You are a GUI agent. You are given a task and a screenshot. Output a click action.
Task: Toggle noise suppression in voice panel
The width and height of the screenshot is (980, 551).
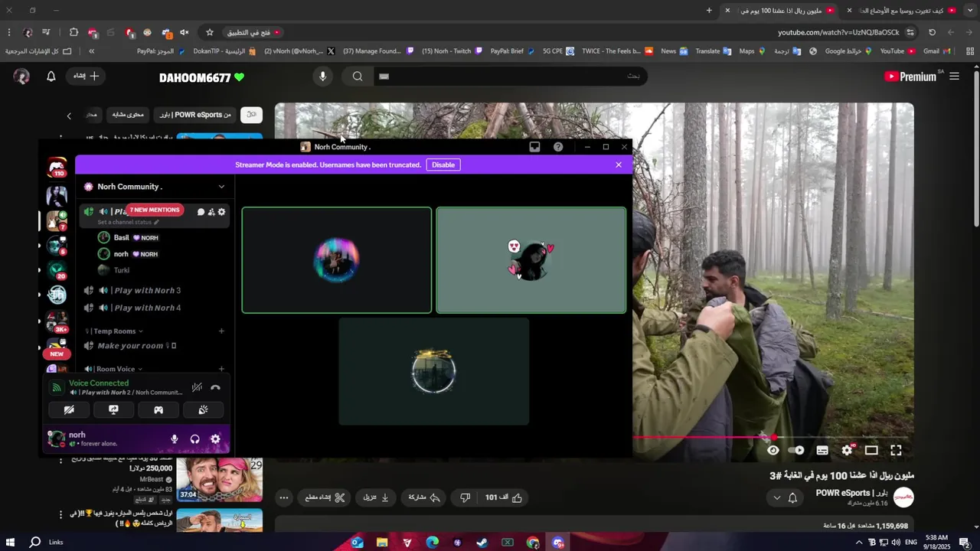coord(197,387)
